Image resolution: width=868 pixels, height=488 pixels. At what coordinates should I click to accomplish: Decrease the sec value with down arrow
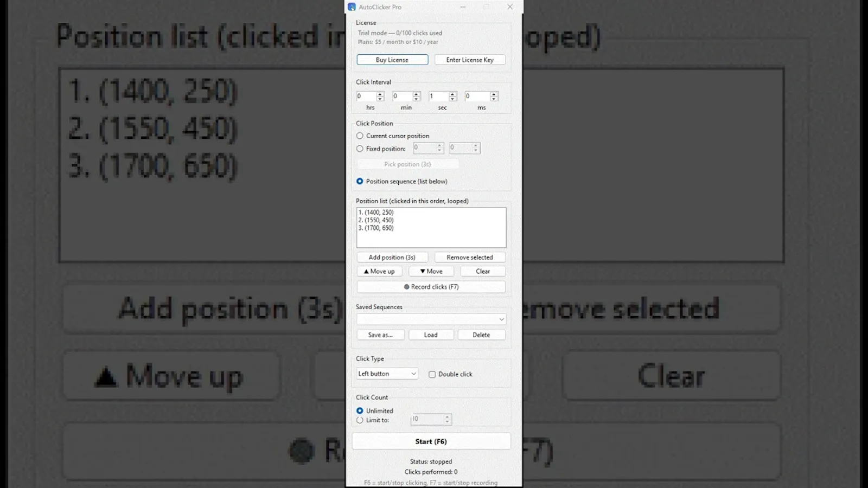click(x=453, y=99)
